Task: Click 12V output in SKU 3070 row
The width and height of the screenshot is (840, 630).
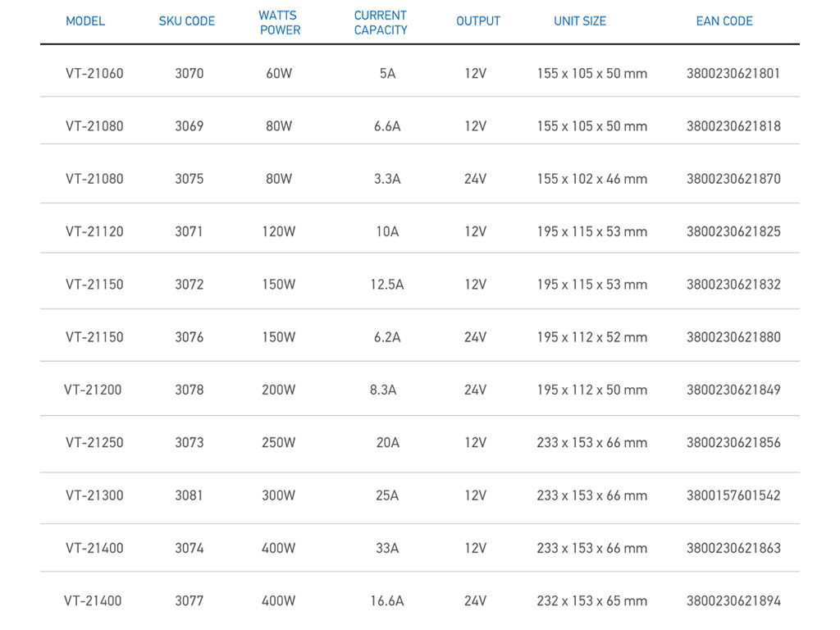Action: pyautogui.click(x=475, y=73)
